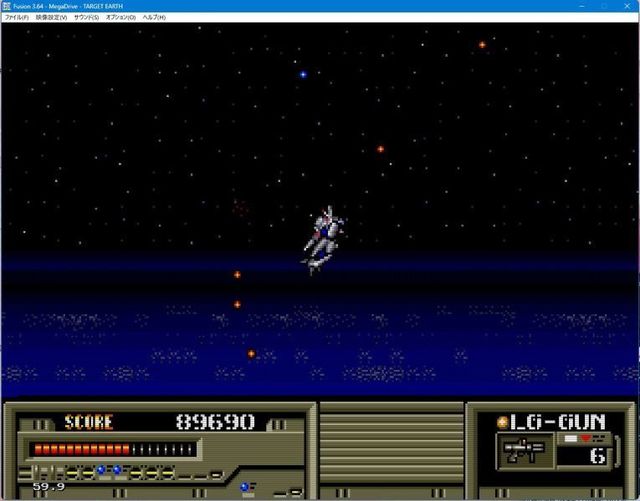Screen dimensions: 640x501
Task: Close the Fusion emulator window
Action: coord(627,6)
